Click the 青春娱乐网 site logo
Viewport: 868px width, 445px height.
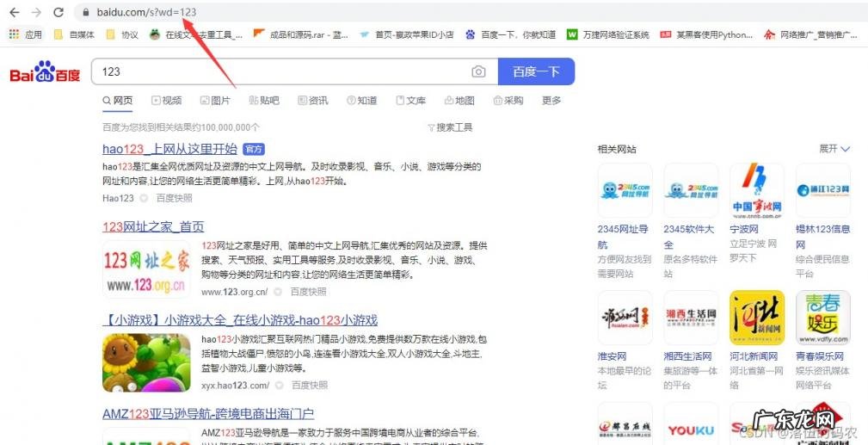(822, 318)
